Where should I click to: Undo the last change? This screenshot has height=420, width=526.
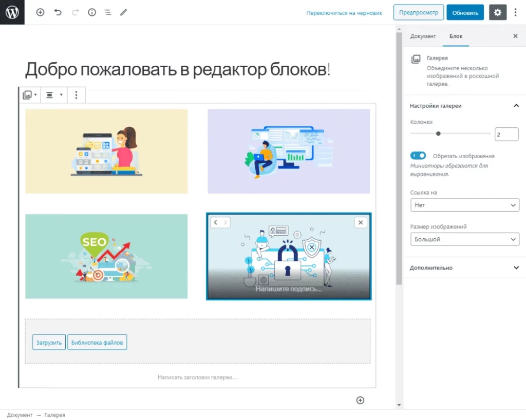pos(58,12)
